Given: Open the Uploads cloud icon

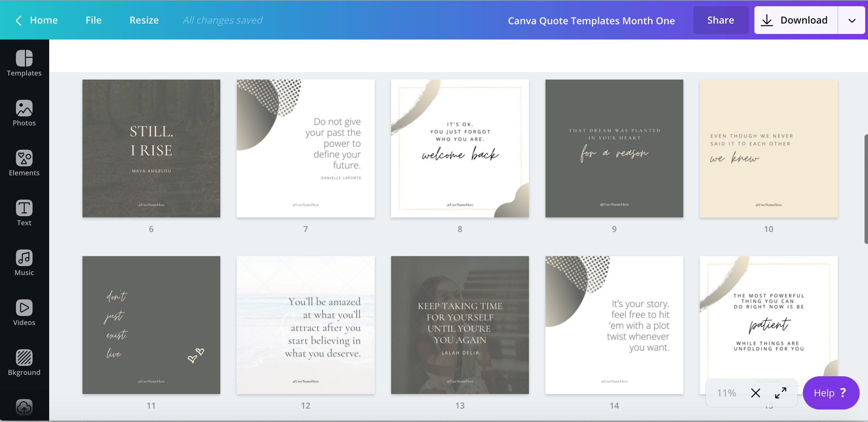Looking at the screenshot, I should pyautogui.click(x=24, y=407).
